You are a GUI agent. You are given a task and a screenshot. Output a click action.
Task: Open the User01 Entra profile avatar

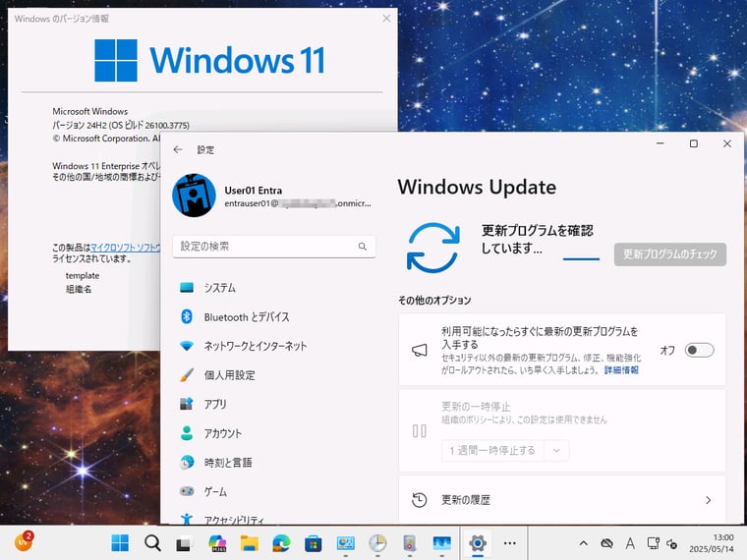click(x=194, y=196)
